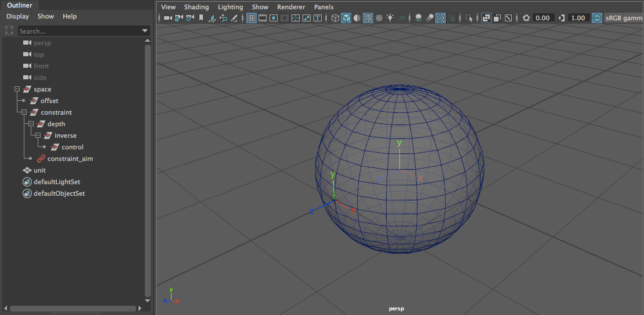Collapse the inverse node

pyautogui.click(x=38, y=135)
